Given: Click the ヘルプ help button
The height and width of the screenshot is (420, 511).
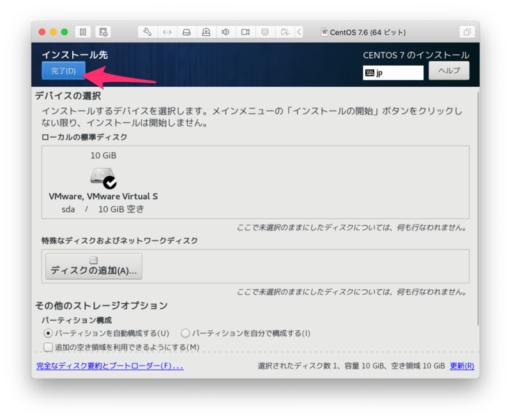Looking at the screenshot, I should [x=449, y=71].
